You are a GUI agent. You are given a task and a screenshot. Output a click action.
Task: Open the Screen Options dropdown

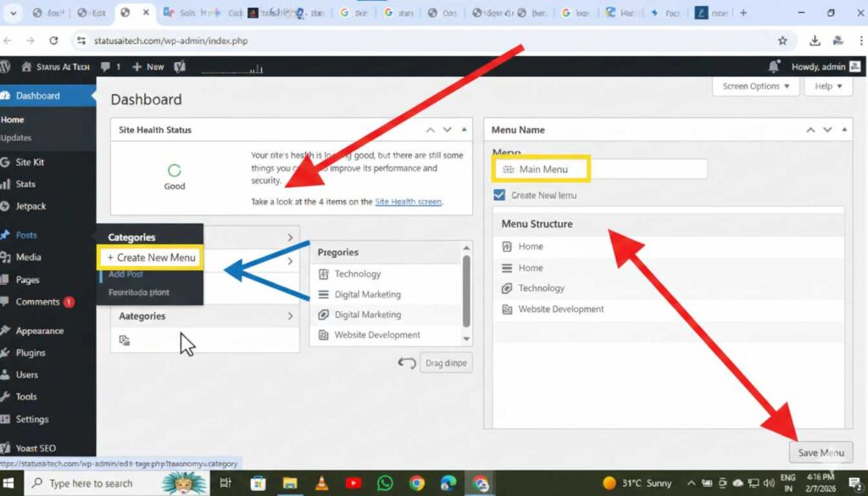click(x=754, y=86)
